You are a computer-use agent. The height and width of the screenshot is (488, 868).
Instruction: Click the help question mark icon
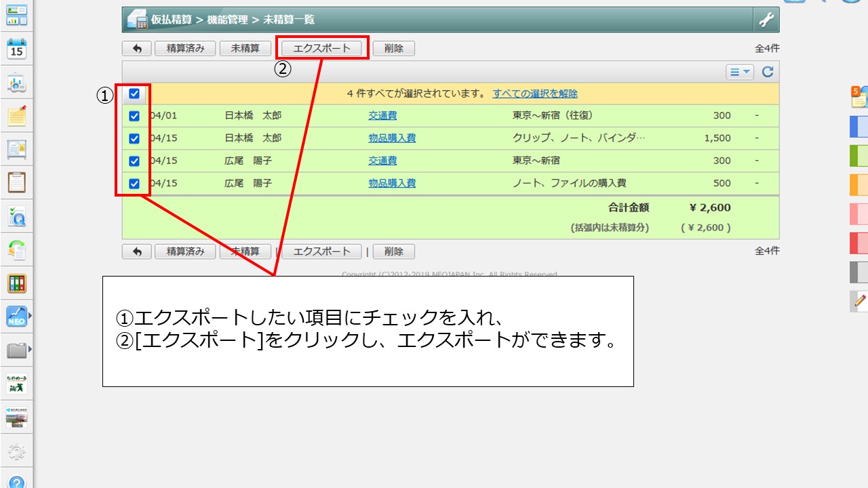point(17,481)
